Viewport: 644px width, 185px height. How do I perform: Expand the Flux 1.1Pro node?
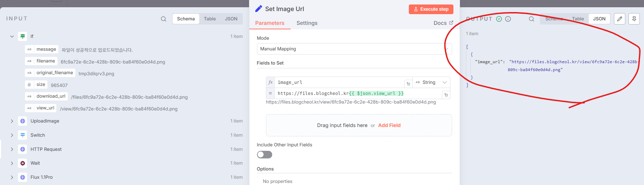(x=12, y=177)
